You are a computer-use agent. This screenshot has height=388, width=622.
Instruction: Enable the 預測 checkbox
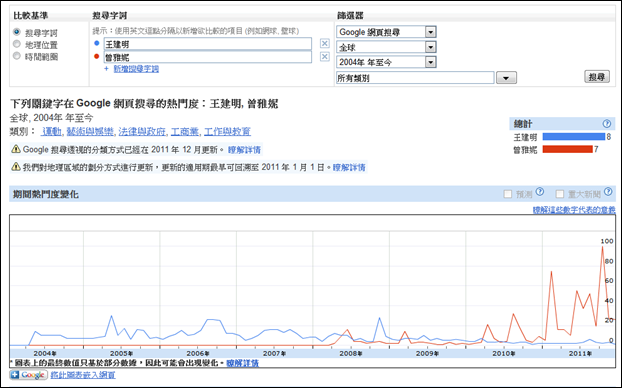click(x=507, y=194)
